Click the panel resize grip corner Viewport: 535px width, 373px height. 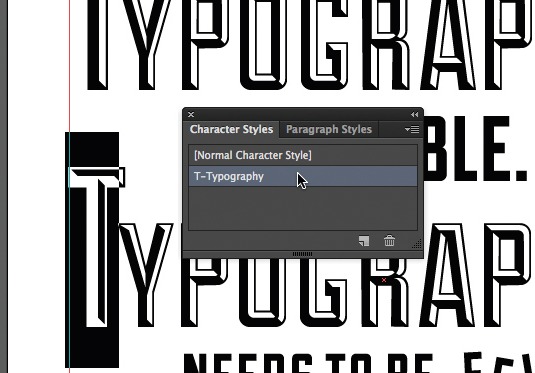pos(417,243)
